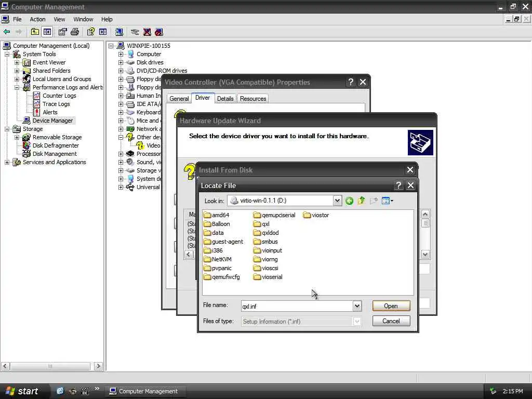Viewport: 532px width, 399px height.
Task: Select the Balloon folder
Action: pyautogui.click(x=217, y=224)
